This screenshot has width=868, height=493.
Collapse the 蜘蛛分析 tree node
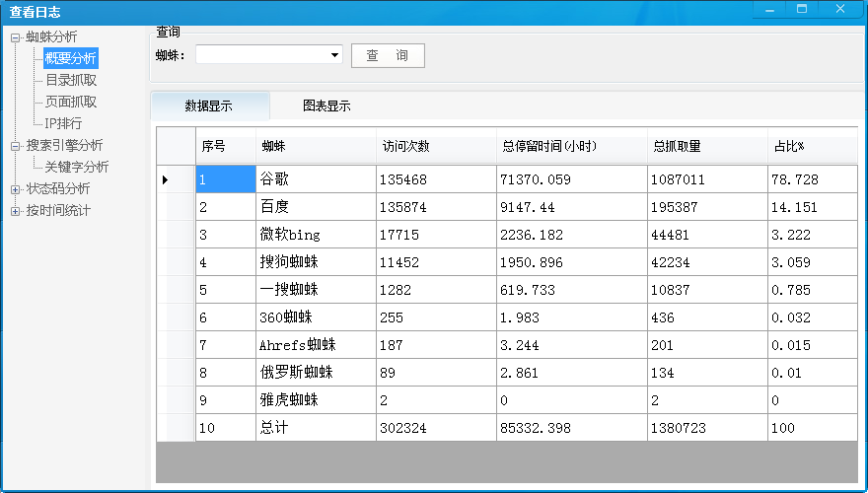coord(15,38)
